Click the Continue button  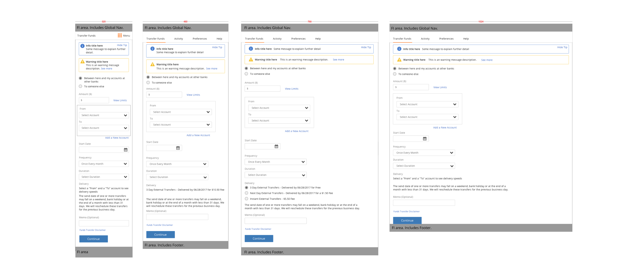(x=93, y=239)
